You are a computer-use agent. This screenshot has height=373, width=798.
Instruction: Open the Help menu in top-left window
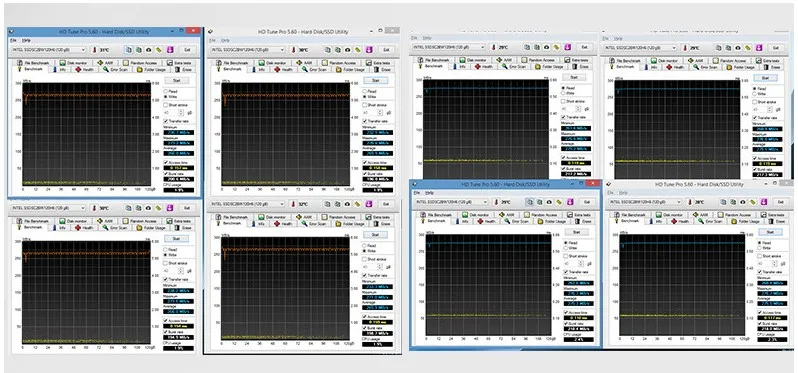[26, 40]
